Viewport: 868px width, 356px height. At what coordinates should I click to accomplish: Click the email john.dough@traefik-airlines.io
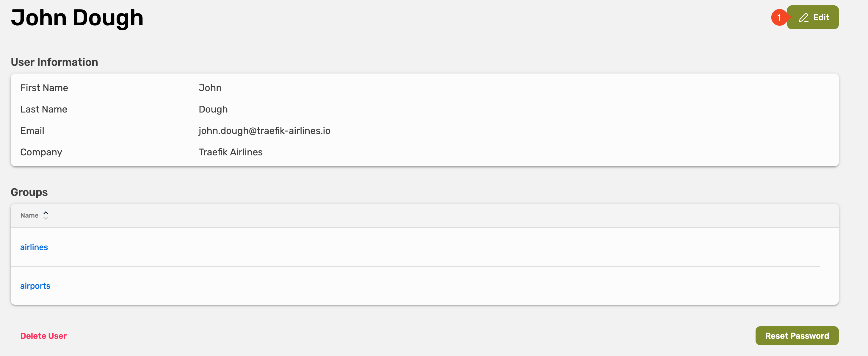click(x=264, y=131)
